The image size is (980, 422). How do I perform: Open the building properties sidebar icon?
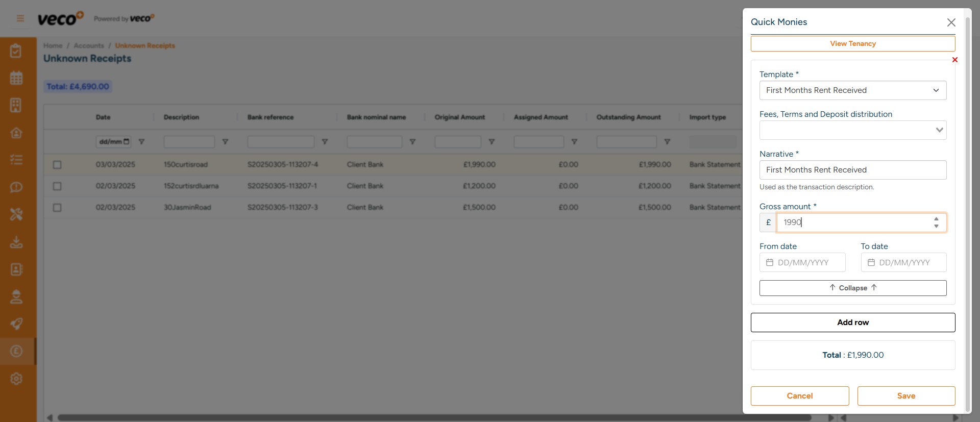(x=16, y=105)
